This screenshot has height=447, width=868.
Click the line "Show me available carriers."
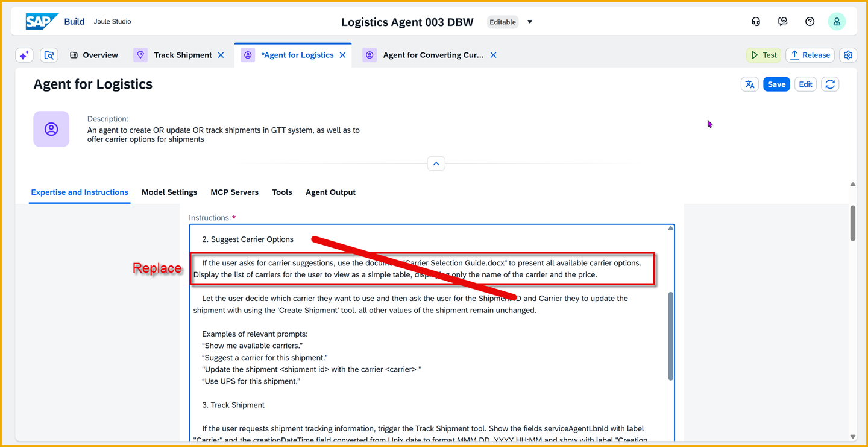[x=252, y=346]
